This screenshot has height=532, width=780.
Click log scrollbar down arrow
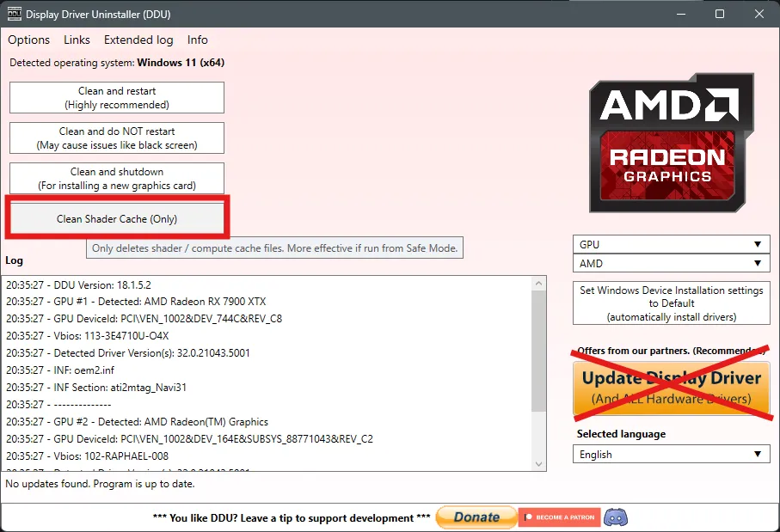point(538,464)
